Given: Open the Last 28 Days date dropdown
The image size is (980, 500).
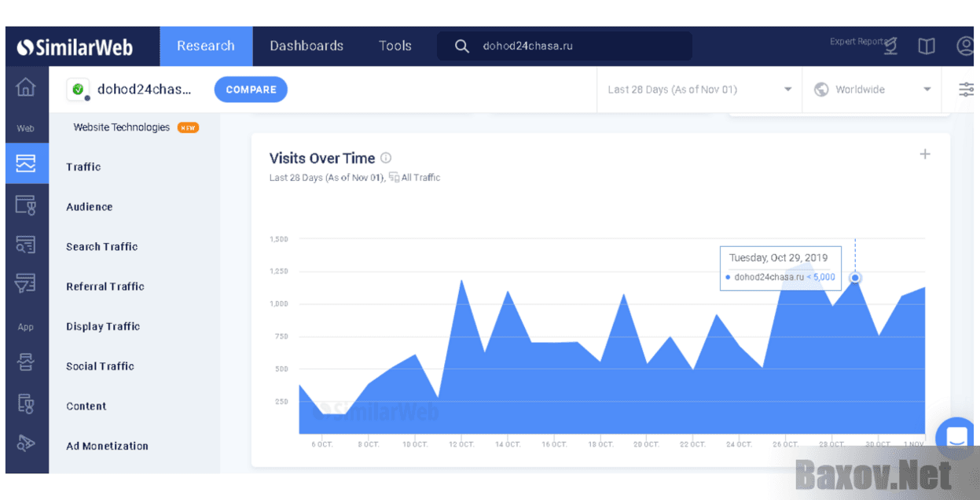Looking at the screenshot, I should (699, 90).
